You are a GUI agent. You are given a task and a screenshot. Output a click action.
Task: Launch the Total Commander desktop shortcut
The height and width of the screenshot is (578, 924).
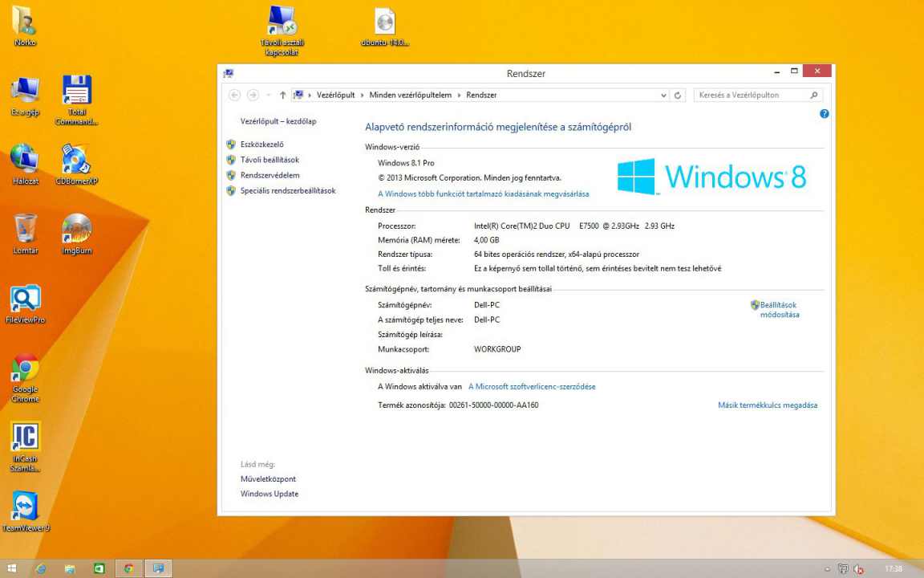pos(77,100)
